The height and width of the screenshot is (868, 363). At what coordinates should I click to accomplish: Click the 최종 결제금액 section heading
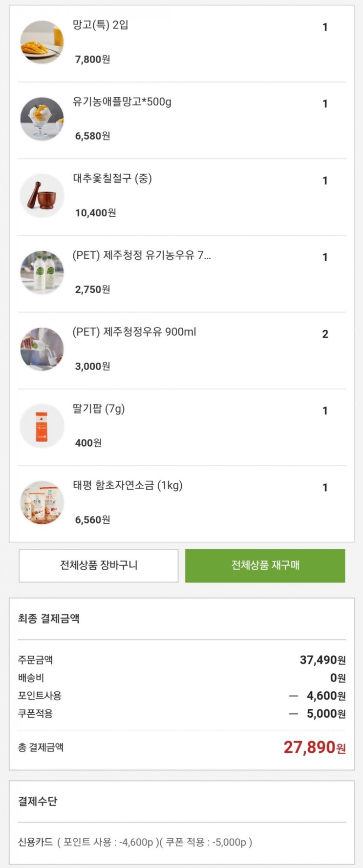(48, 619)
